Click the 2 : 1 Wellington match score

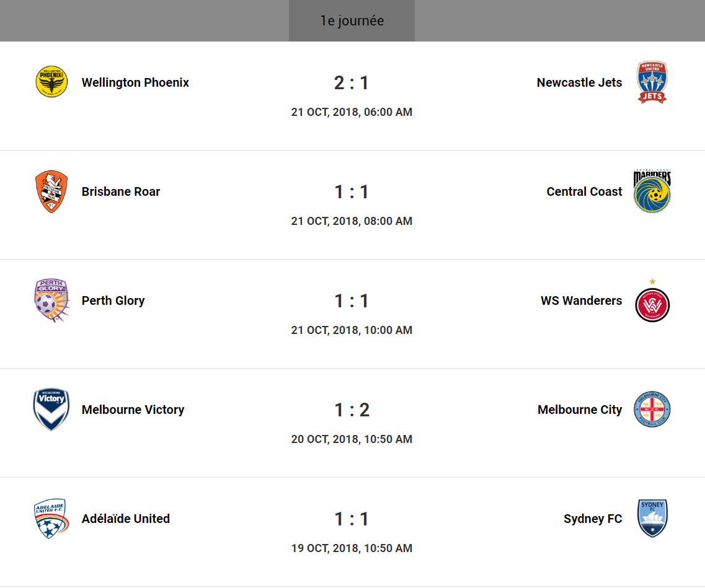352,82
